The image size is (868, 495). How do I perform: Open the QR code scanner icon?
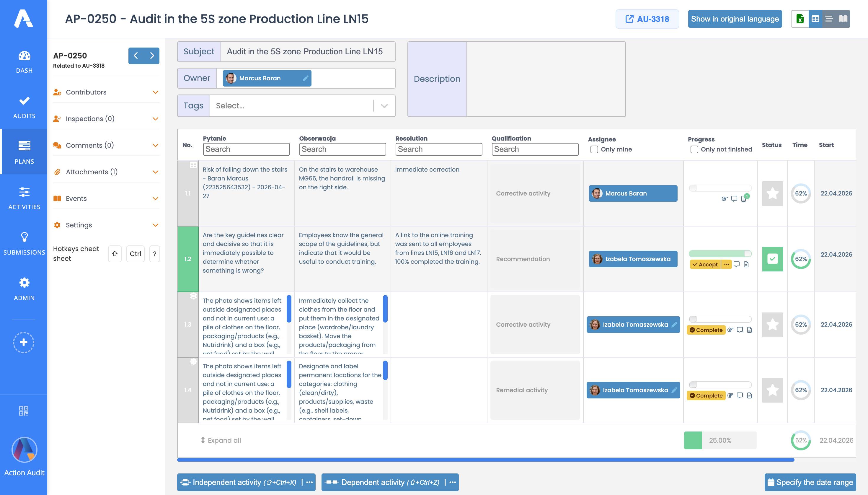[23, 411]
